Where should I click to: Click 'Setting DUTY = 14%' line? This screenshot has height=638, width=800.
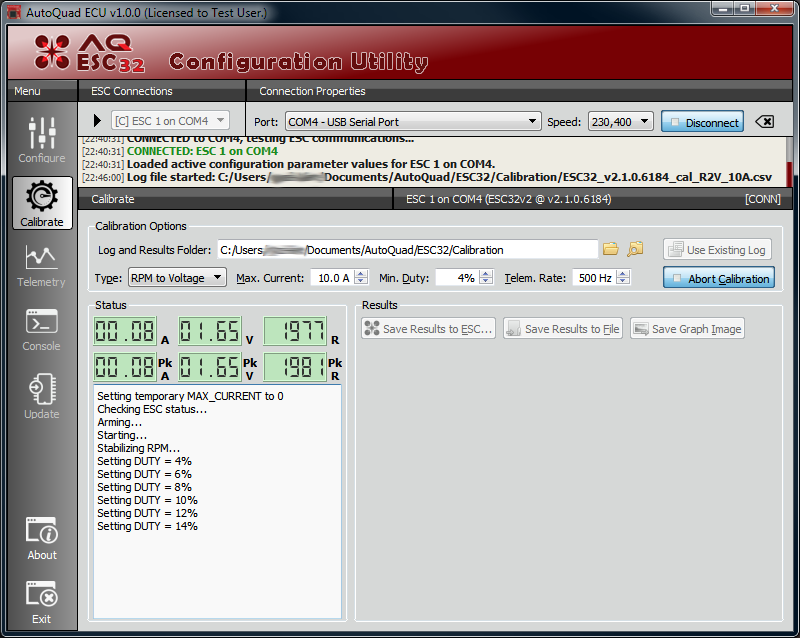click(x=147, y=526)
